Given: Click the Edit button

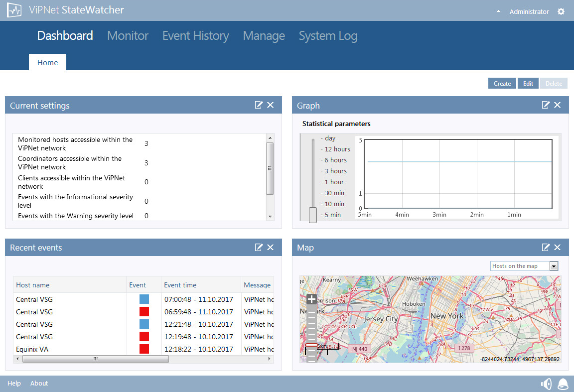Looking at the screenshot, I should point(528,84).
